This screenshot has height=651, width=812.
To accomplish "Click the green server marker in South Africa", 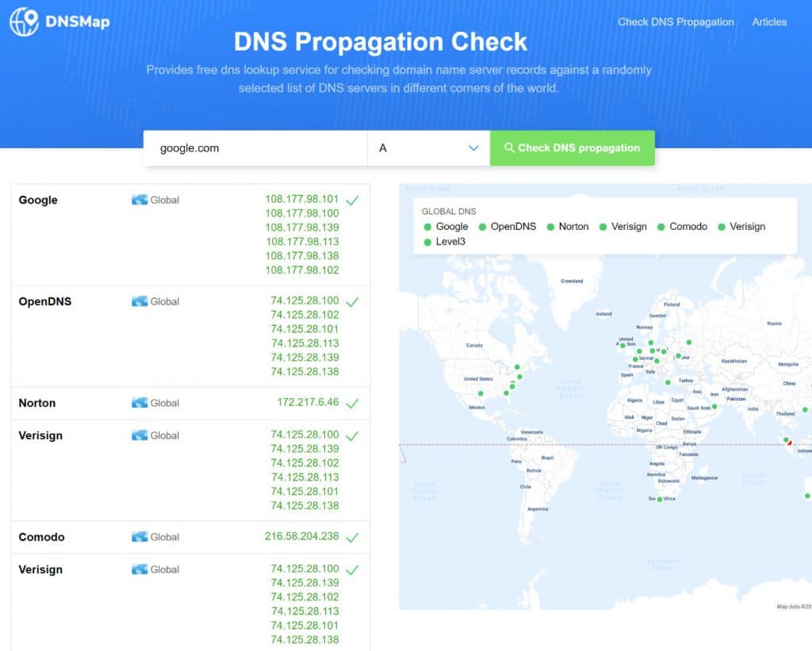I will click(x=659, y=500).
